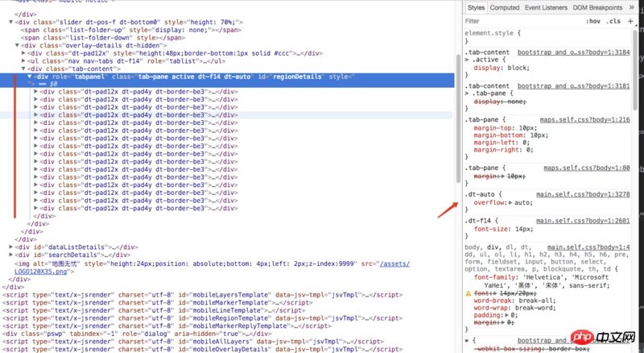The width and height of the screenshot is (644, 353).
Task: Open maps.self.css?body=1:216 source link
Action: (584, 120)
